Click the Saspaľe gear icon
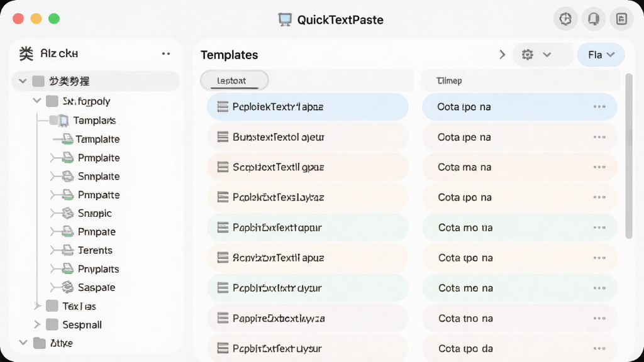Image resolution: width=644 pixels, height=362 pixels. [68, 287]
